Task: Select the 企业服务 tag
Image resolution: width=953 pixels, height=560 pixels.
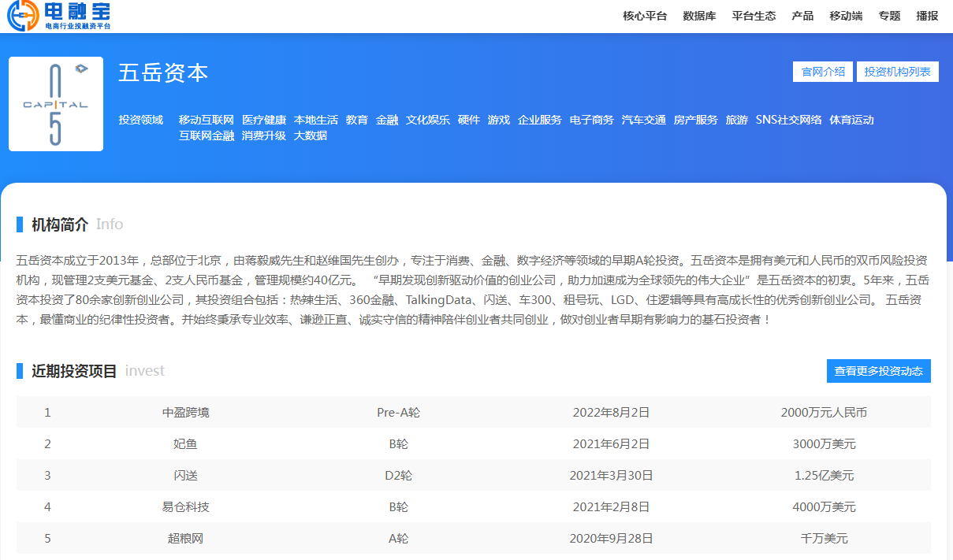Action: pyautogui.click(x=540, y=120)
